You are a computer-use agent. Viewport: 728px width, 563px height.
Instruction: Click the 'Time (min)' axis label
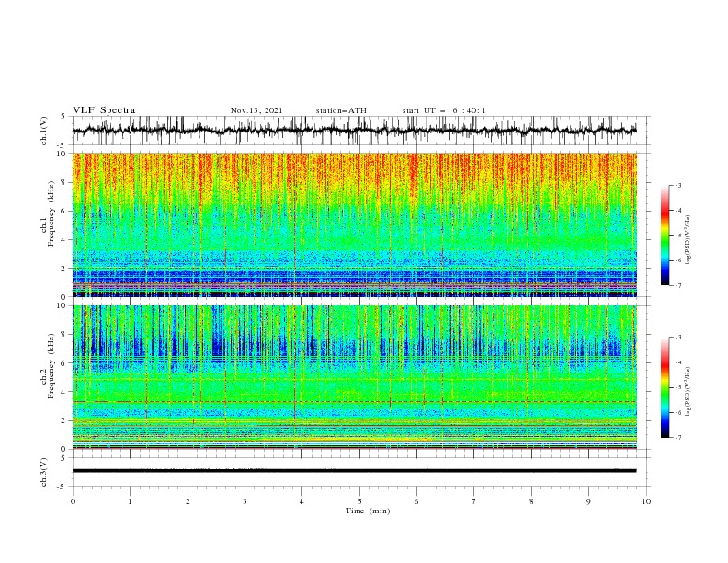[368, 511]
